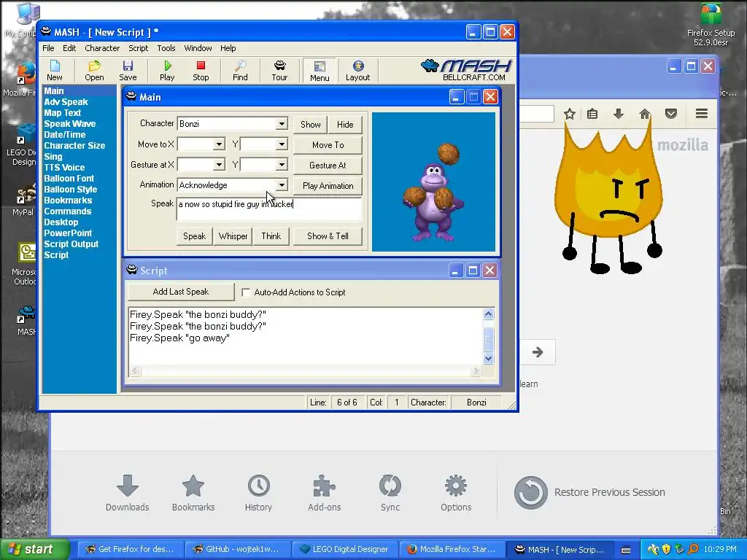This screenshot has width=747, height=560.
Task: Toggle the Menu panel toolbar button
Action: click(x=320, y=71)
